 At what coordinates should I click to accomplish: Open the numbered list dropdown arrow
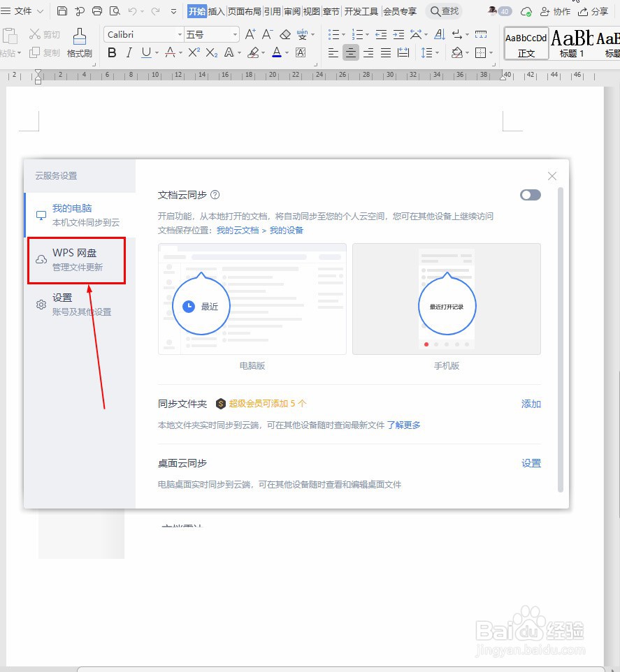pos(367,35)
